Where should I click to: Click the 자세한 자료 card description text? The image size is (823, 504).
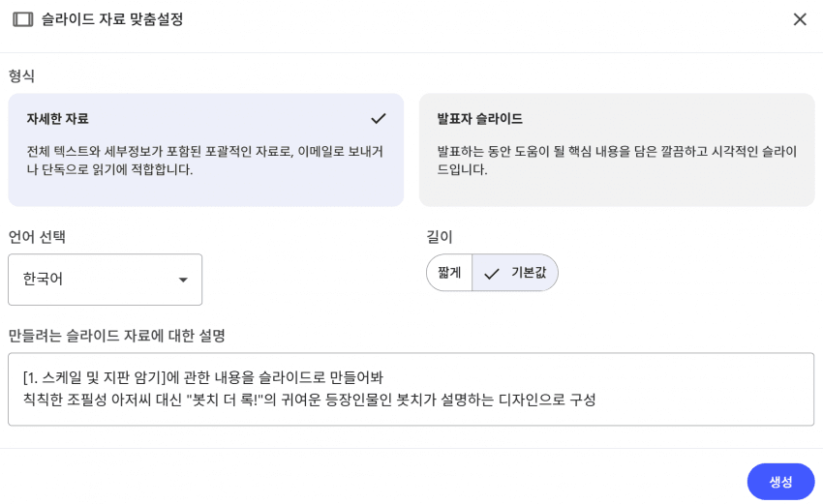coord(204,161)
